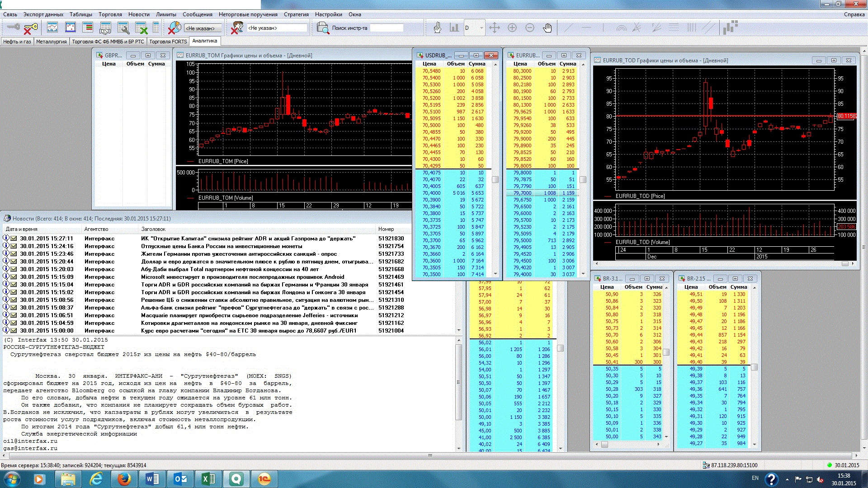Click the oil@interfax.ru email link

click(x=30, y=441)
